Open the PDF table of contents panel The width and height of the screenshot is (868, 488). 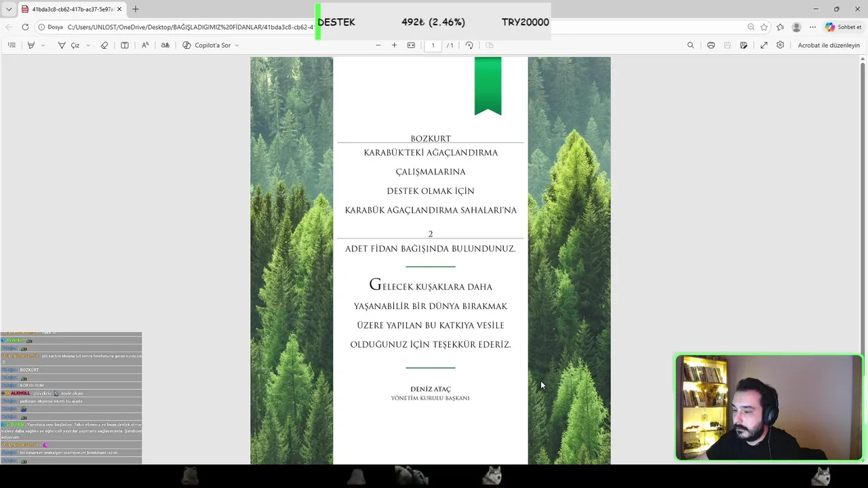pyautogui.click(x=12, y=45)
